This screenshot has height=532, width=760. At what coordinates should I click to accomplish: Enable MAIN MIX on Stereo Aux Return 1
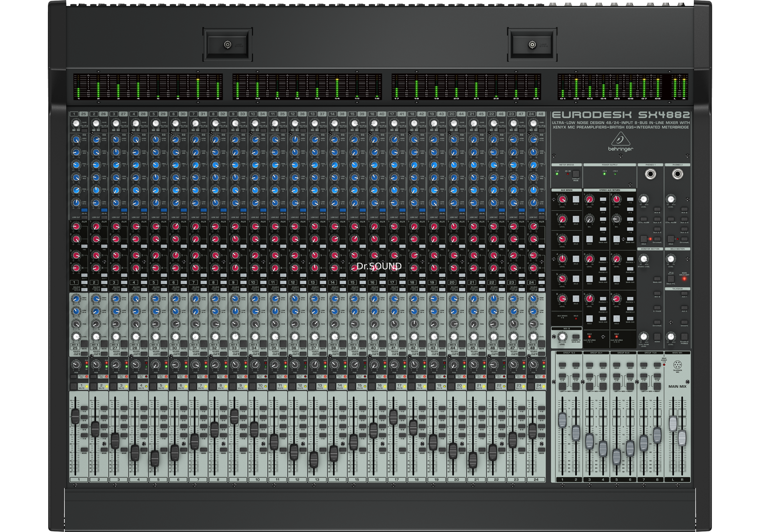[603, 239]
